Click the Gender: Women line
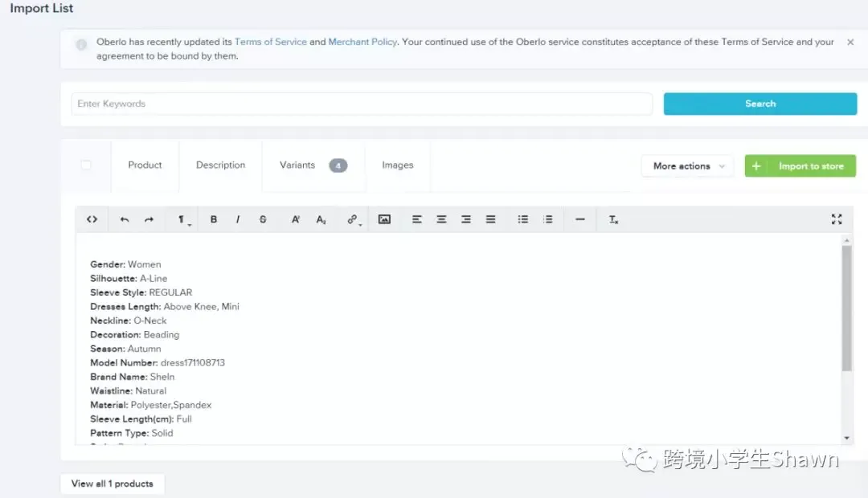This screenshot has width=868, height=498. pyautogui.click(x=125, y=264)
